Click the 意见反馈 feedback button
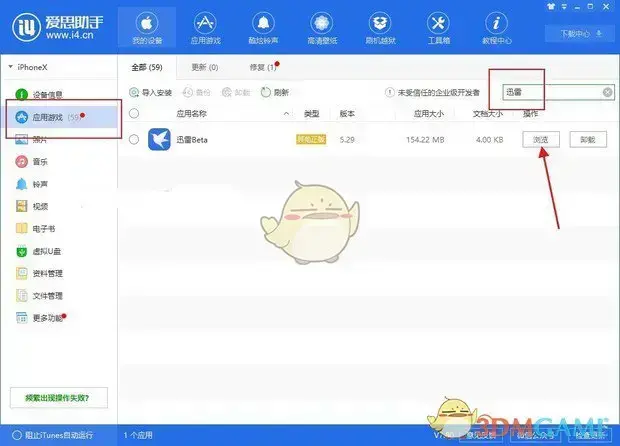620x446 pixels. (481, 435)
